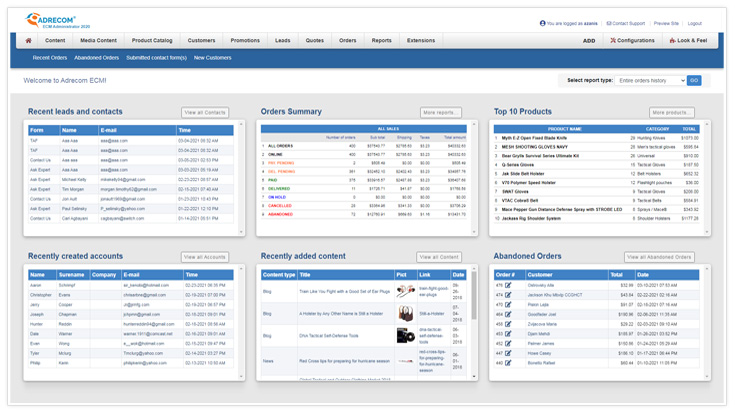The width and height of the screenshot is (735, 413).
Task: Edit abandoned order 440
Action: [x=508, y=363]
